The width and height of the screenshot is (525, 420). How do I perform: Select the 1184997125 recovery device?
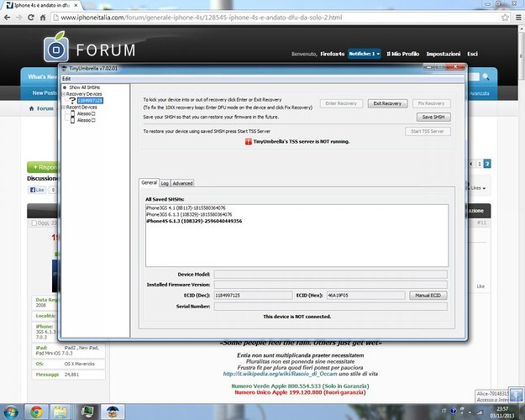89,101
